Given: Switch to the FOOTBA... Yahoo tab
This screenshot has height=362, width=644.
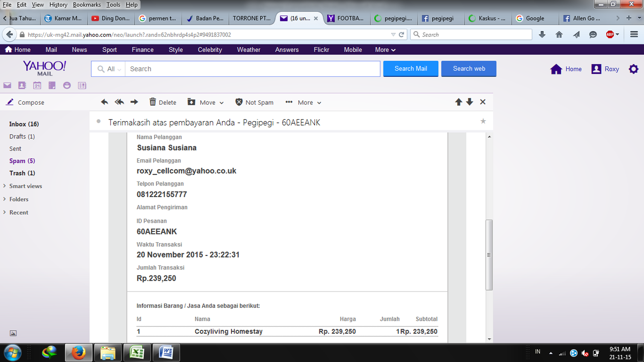Looking at the screenshot, I should coord(346,18).
